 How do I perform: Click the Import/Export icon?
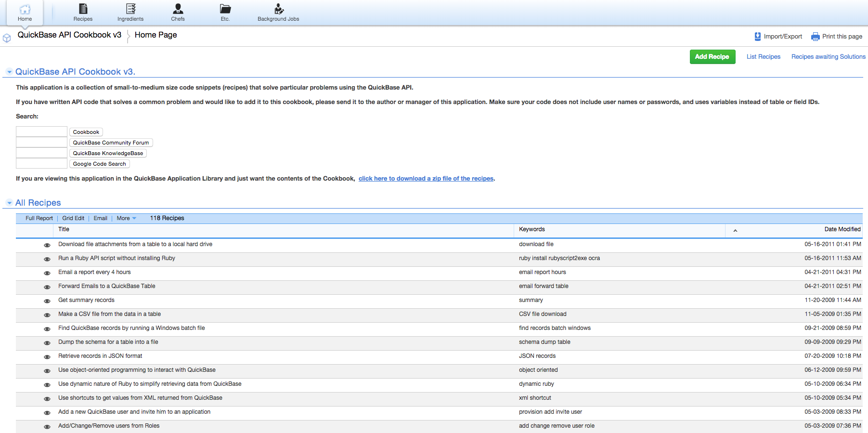(758, 37)
